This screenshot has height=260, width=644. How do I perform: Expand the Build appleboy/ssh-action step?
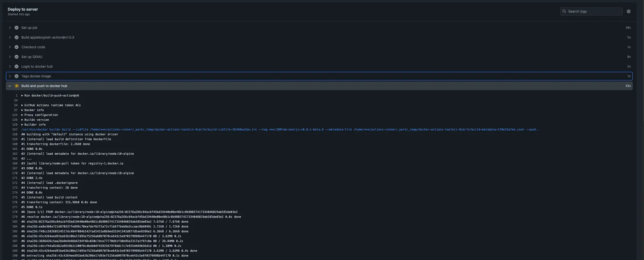(x=10, y=37)
